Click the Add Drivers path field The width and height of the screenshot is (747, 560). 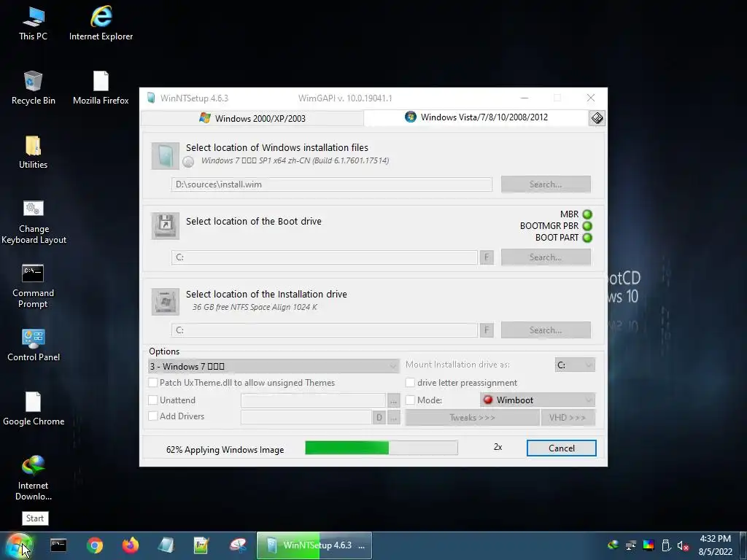coord(306,417)
